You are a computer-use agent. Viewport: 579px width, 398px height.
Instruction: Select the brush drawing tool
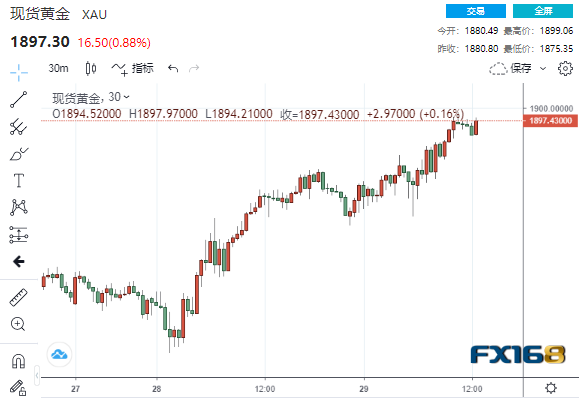click(x=18, y=154)
